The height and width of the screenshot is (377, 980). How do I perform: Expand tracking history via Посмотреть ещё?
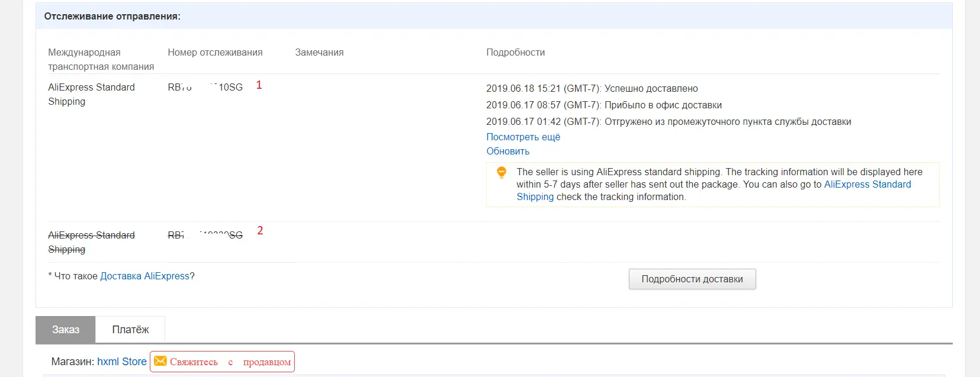coord(523,137)
